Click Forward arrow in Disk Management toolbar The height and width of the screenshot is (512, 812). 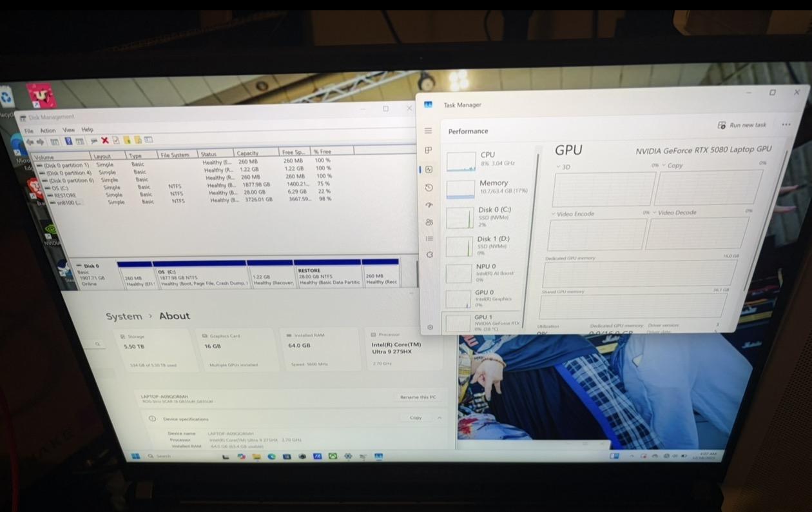(40, 142)
